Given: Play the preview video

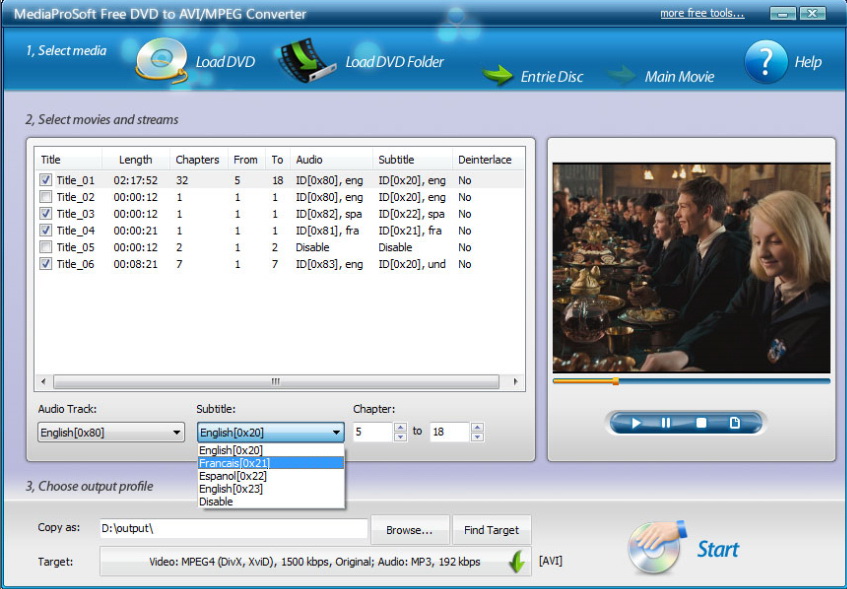Looking at the screenshot, I should [x=636, y=423].
